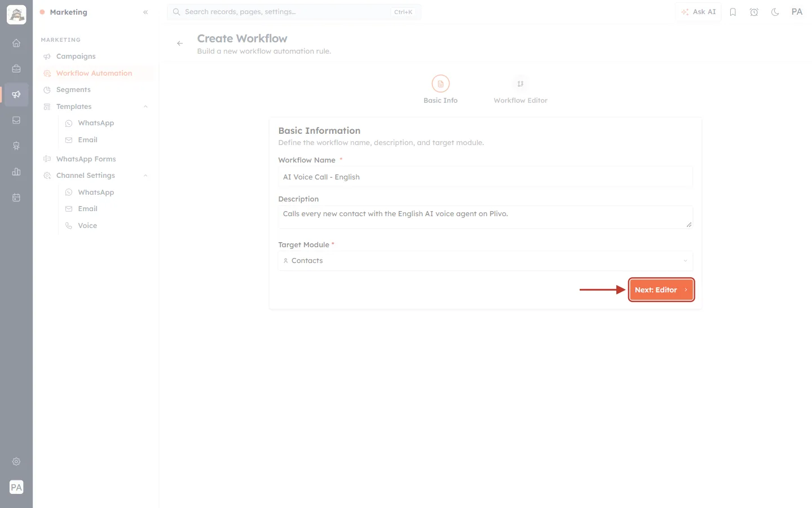This screenshot has width=812, height=508.
Task: Select the Basic Info step
Action: point(440,90)
